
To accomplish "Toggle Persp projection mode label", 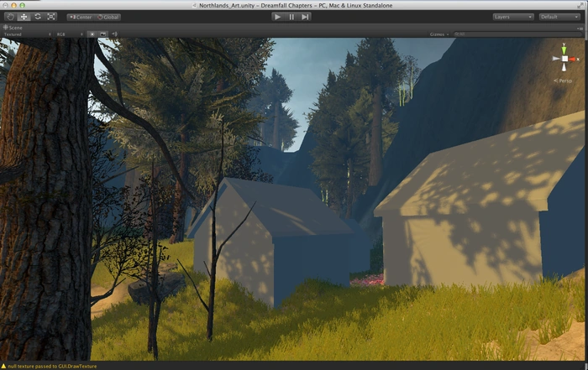I will pos(564,80).
